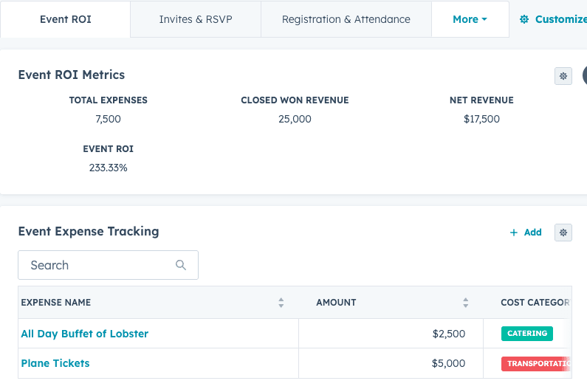Click the Customize link
Image resolution: width=587 pixels, height=392 pixels.
[554, 19]
